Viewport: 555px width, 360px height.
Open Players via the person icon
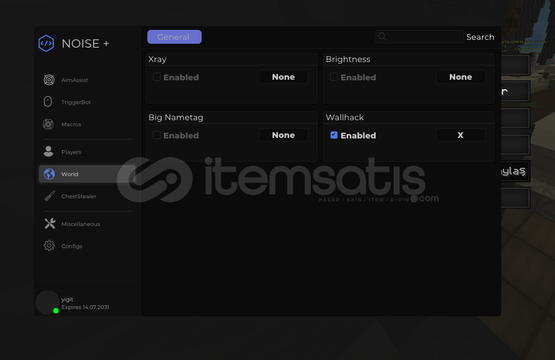[48, 152]
